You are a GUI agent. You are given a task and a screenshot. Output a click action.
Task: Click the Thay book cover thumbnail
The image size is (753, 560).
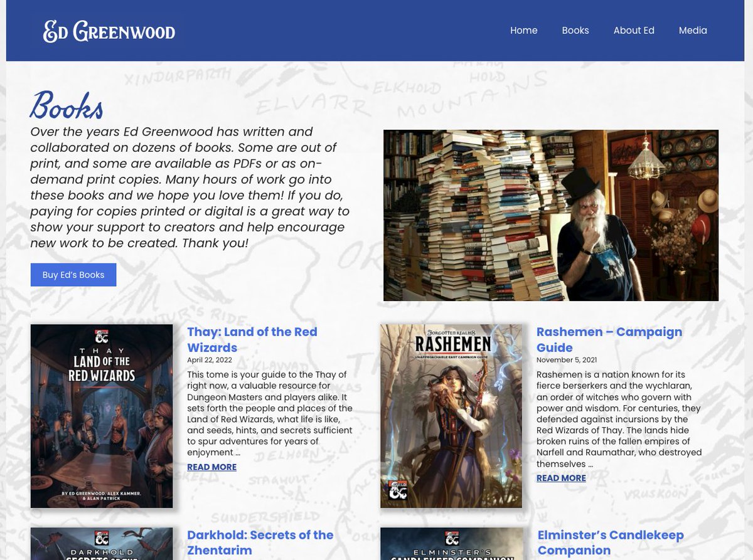pos(101,415)
